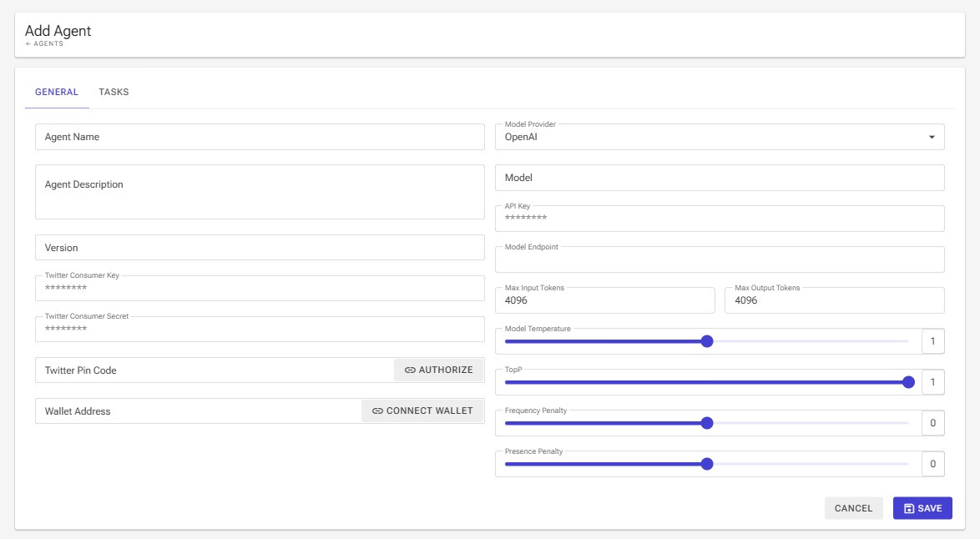Focus the Agent Name field
This screenshot has height=539, width=980.
[259, 137]
